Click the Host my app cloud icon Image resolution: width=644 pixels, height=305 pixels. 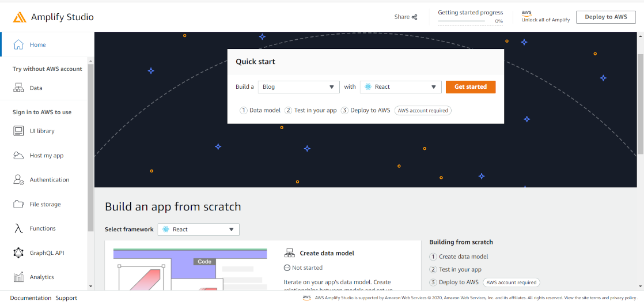pyautogui.click(x=18, y=155)
